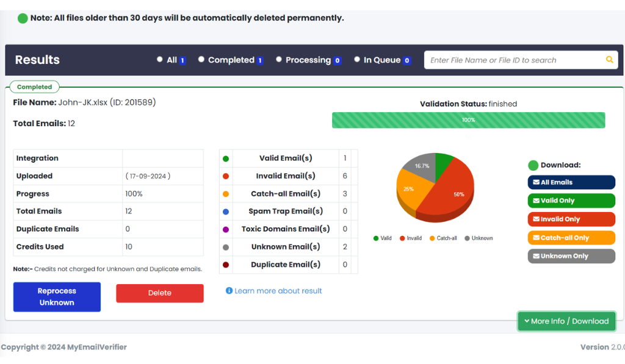
Task: Focus the file name search field
Action: pos(521,60)
